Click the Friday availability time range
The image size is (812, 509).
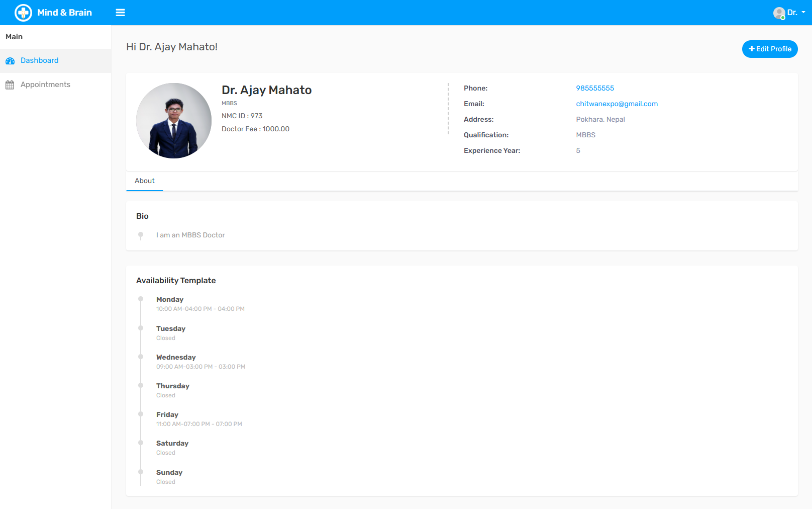(199, 424)
